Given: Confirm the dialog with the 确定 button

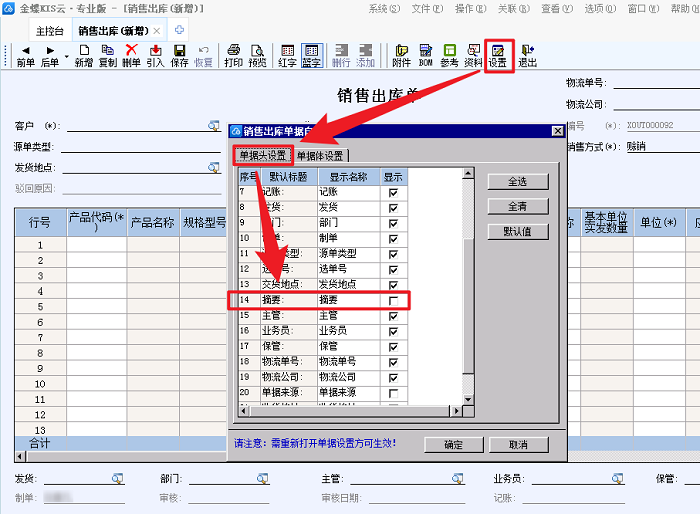Looking at the screenshot, I should (453, 445).
